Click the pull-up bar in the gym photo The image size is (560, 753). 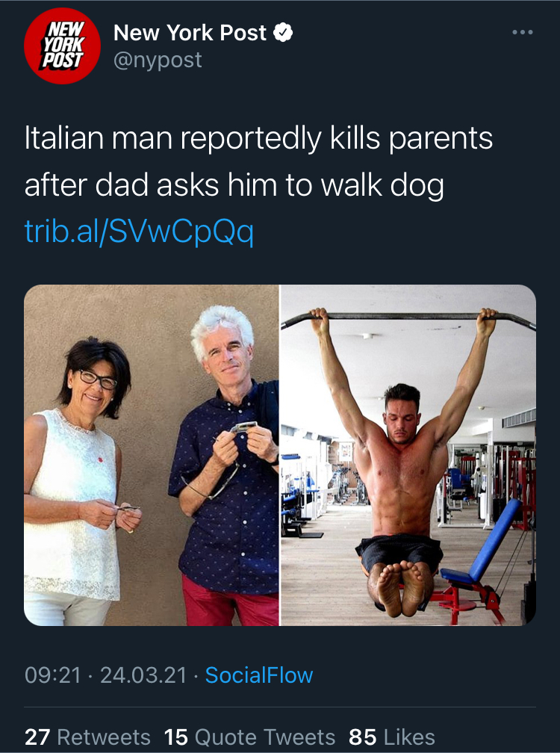408,317
